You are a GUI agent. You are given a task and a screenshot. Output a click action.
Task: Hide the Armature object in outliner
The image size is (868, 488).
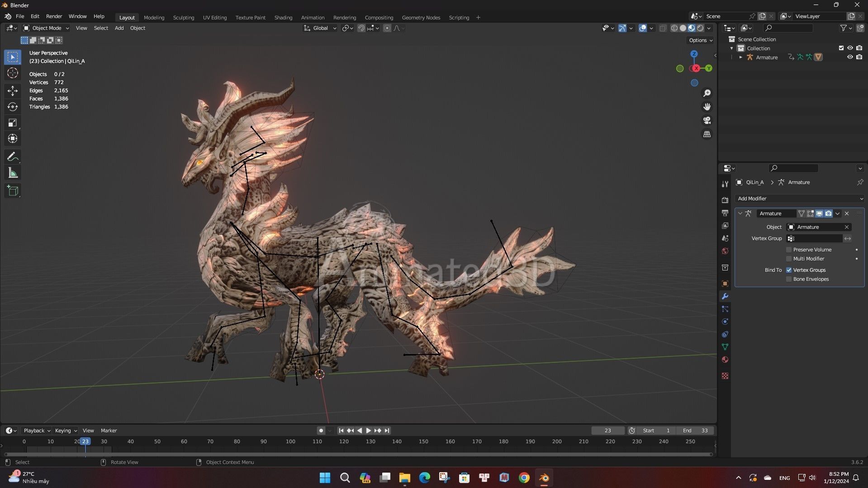(850, 57)
